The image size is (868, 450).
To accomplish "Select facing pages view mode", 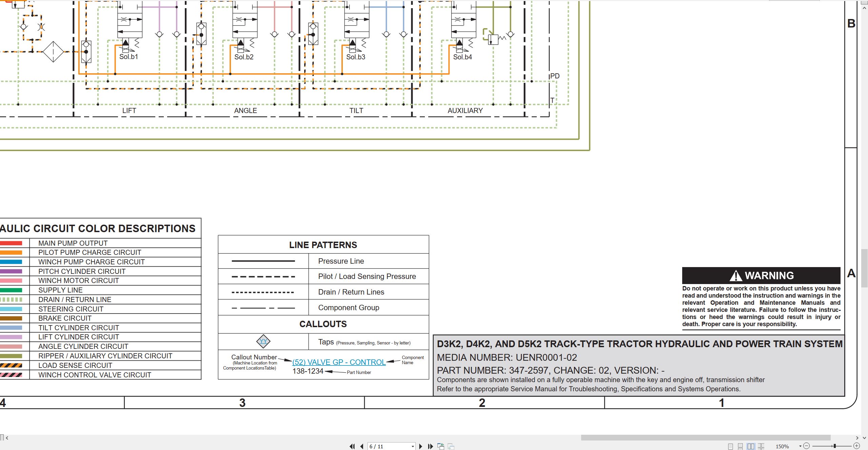I will 751,446.
